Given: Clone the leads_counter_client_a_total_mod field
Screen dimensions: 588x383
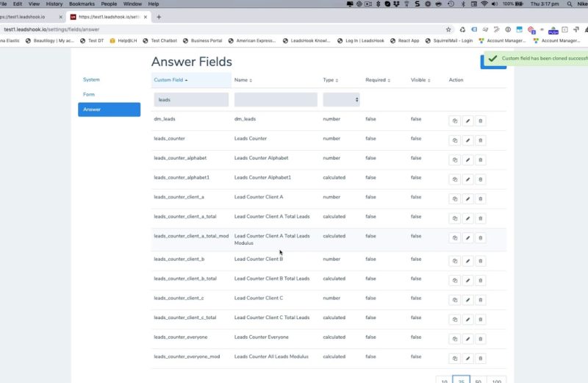Looking at the screenshot, I should pos(454,238).
